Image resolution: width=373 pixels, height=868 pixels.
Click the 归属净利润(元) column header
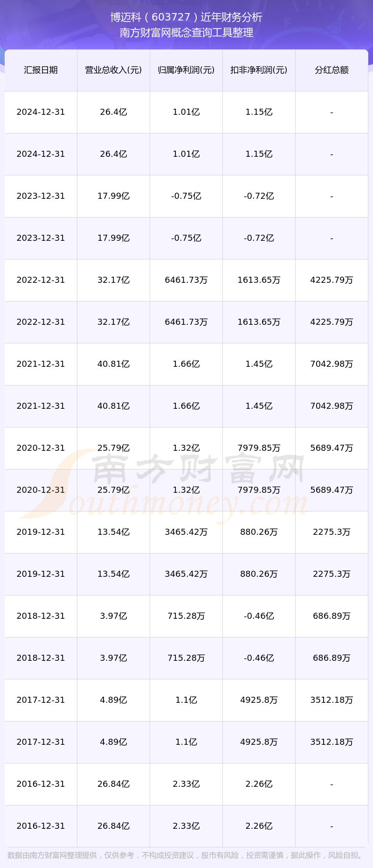186,70
